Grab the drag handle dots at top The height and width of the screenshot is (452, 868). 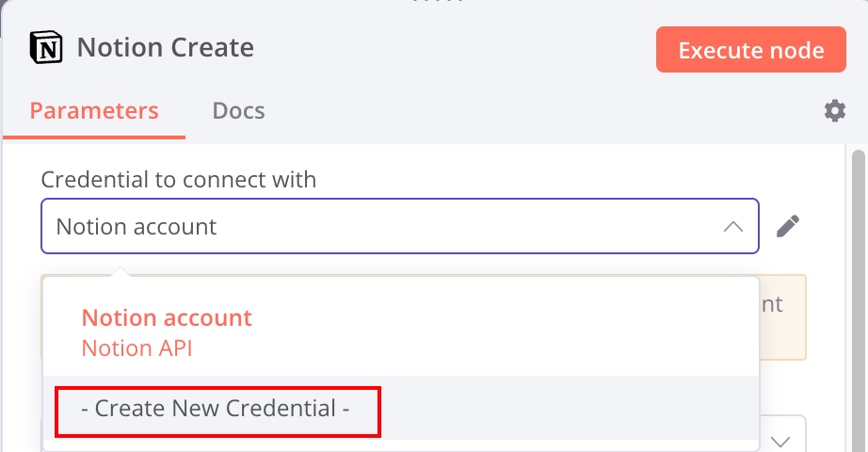434,3
